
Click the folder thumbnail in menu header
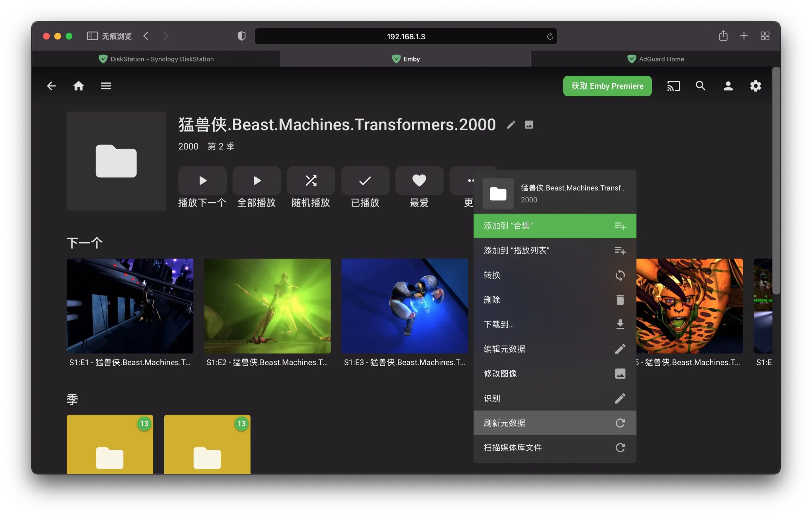[498, 194]
